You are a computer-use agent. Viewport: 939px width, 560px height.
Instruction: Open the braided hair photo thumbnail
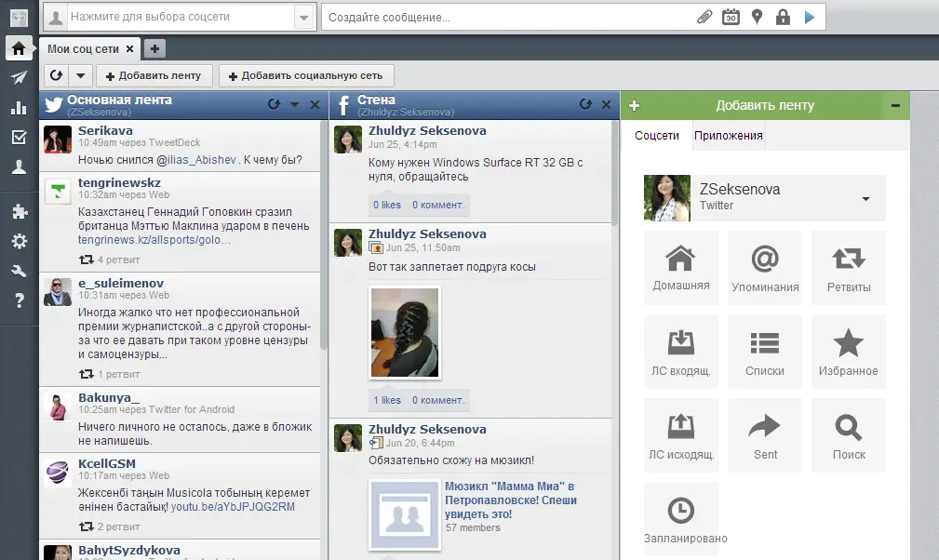pos(405,333)
